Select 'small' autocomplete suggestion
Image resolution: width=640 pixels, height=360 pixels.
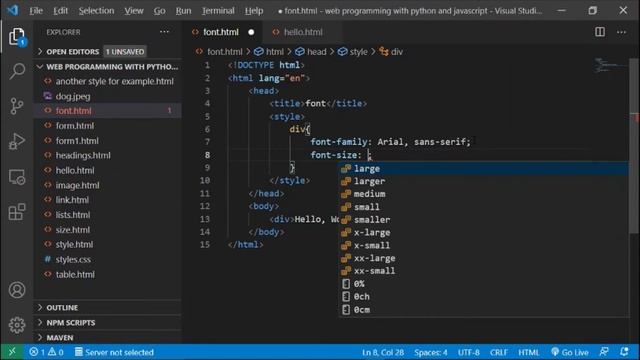click(484, 207)
